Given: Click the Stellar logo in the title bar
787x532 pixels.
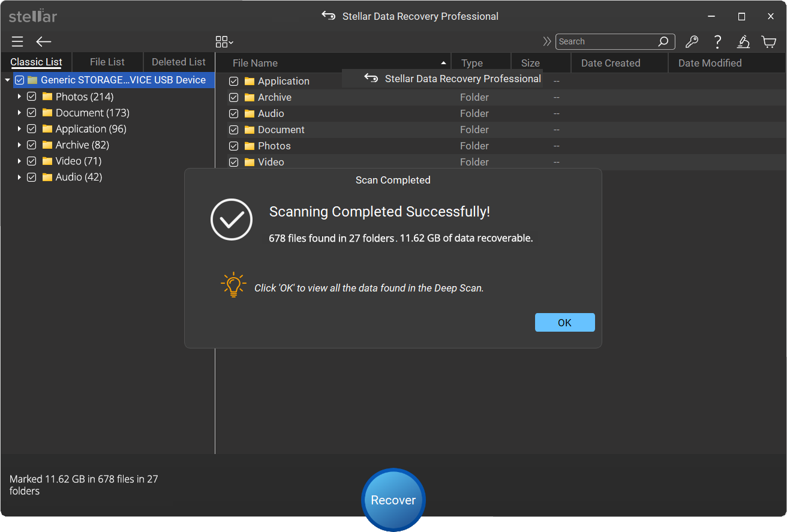Looking at the screenshot, I should coord(33,16).
